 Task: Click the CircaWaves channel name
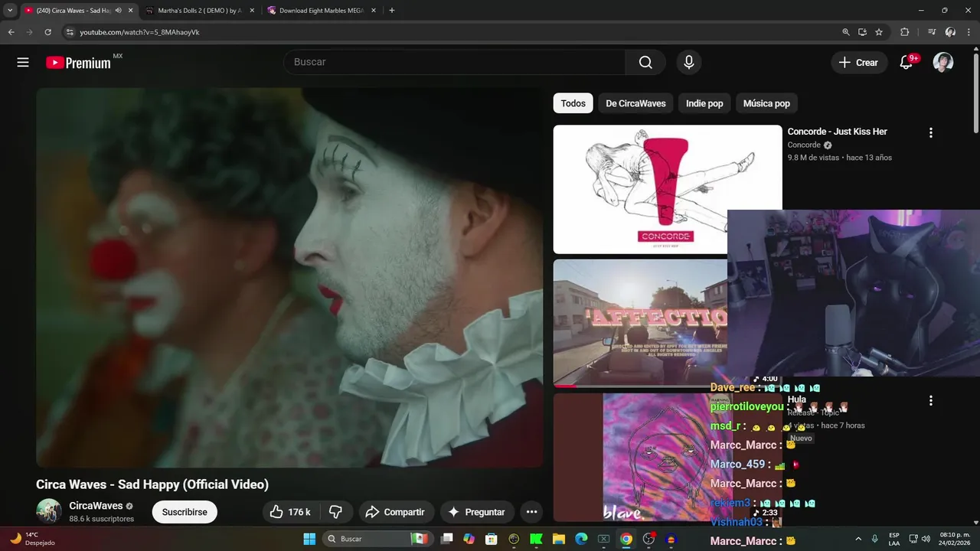[x=96, y=506]
